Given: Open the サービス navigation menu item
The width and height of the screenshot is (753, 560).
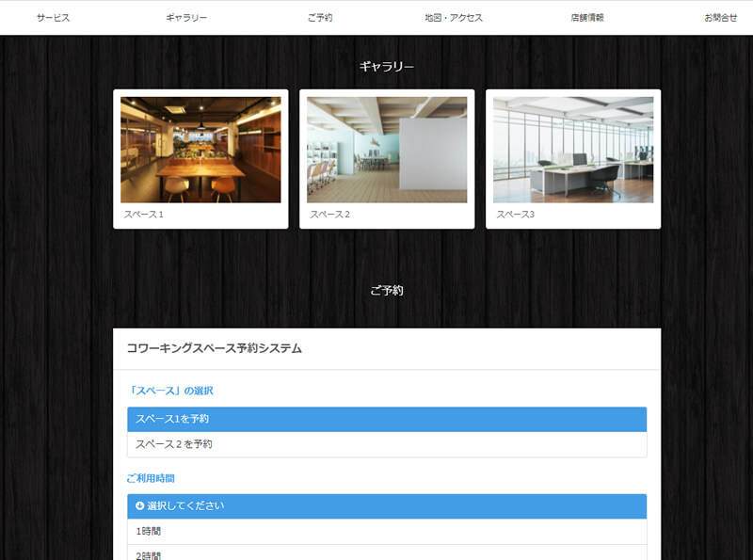Looking at the screenshot, I should tap(54, 18).
